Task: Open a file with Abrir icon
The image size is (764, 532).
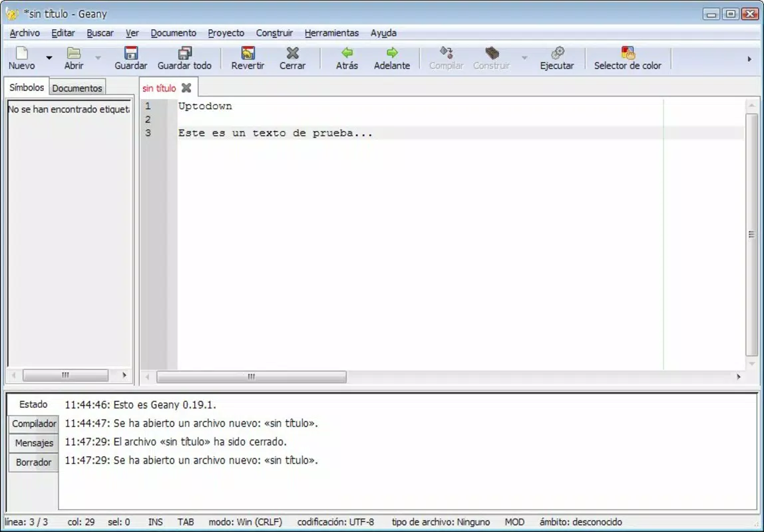Action: click(x=74, y=58)
